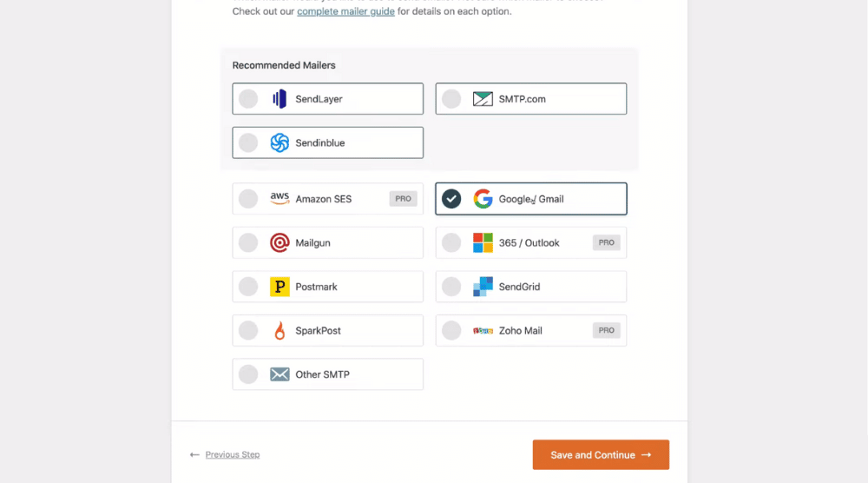Click the Other SMTP envelope icon
Image resolution: width=868 pixels, height=483 pixels.
click(x=279, y=374)
